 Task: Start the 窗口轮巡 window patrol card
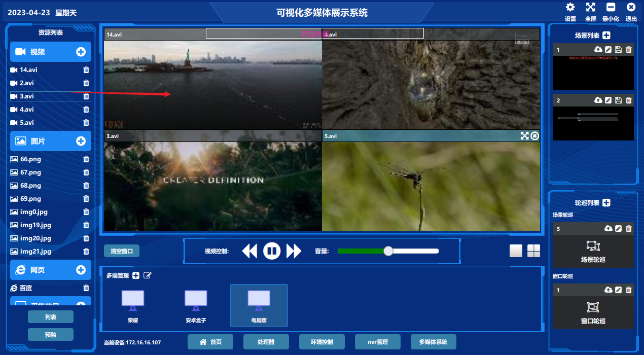(x=593, y=312)
